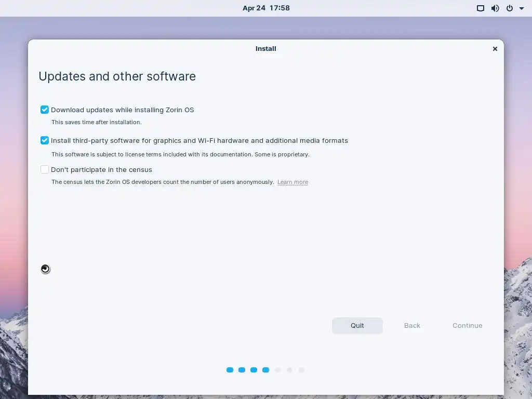The width and height of the screenshot is (532, 399).
Task: Open the clock and date menu
Action: (266, 8)
